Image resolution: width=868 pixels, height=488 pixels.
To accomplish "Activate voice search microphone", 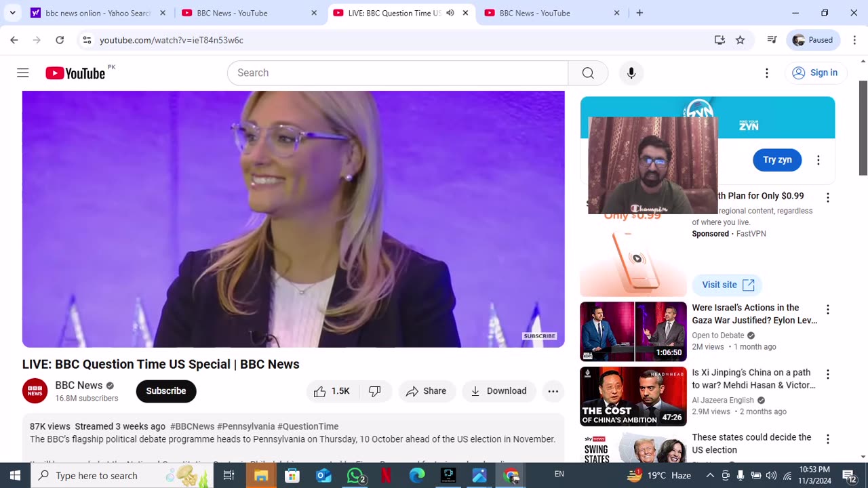I will (631, 73).
